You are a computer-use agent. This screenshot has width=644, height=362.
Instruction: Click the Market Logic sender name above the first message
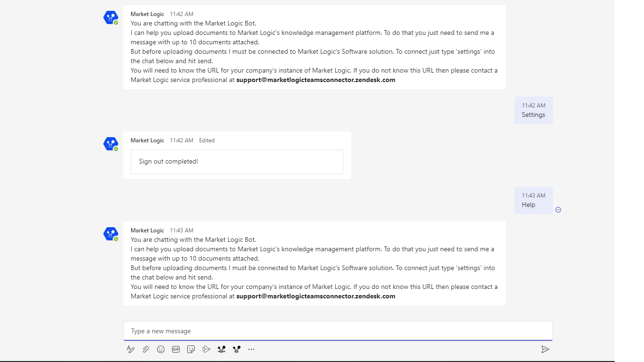coord(147,14)
